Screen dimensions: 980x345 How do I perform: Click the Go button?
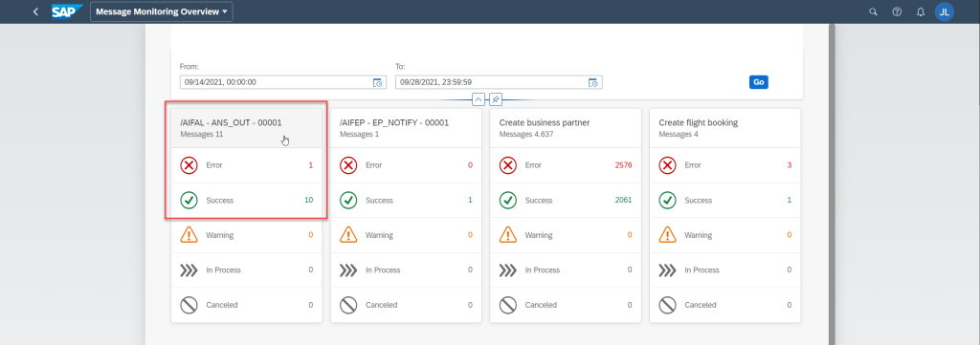point(758,82)
